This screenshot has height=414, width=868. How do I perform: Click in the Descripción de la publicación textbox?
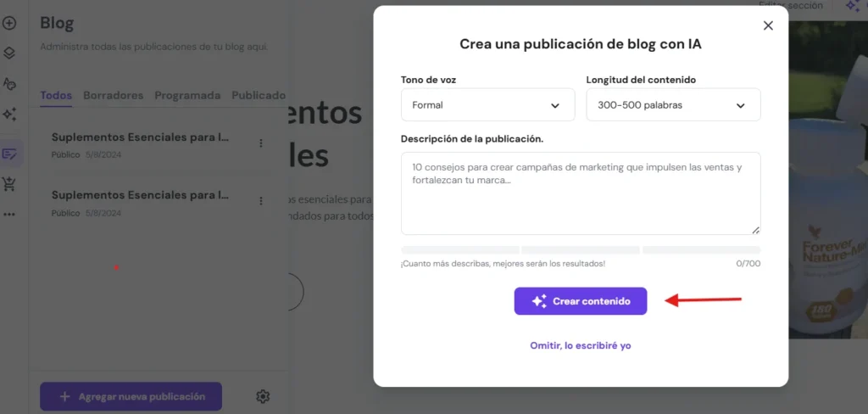[580, 193]
